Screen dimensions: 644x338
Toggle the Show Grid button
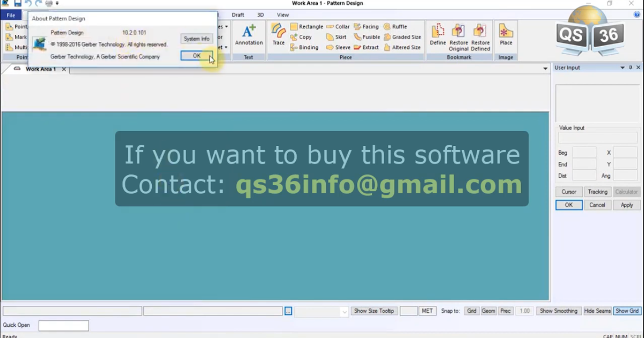click(627, 311)
